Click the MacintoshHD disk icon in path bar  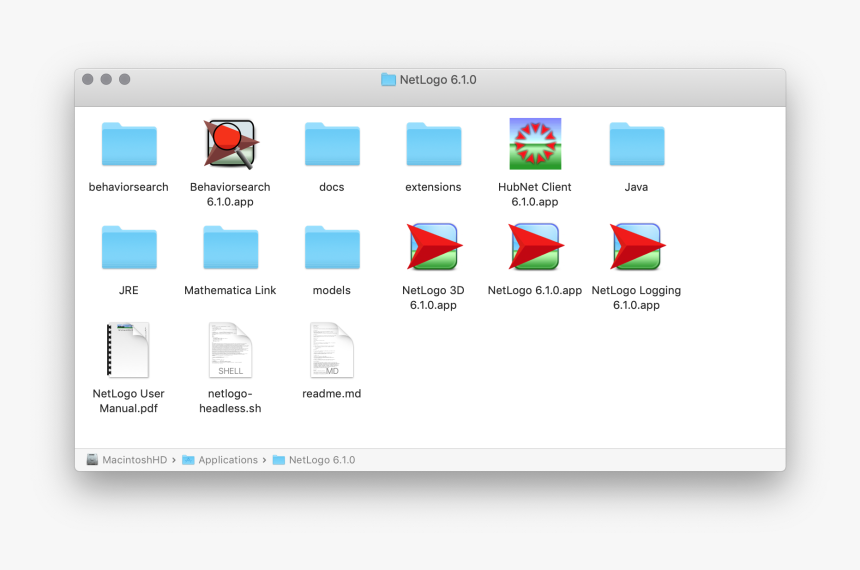[x=92, y=460]
